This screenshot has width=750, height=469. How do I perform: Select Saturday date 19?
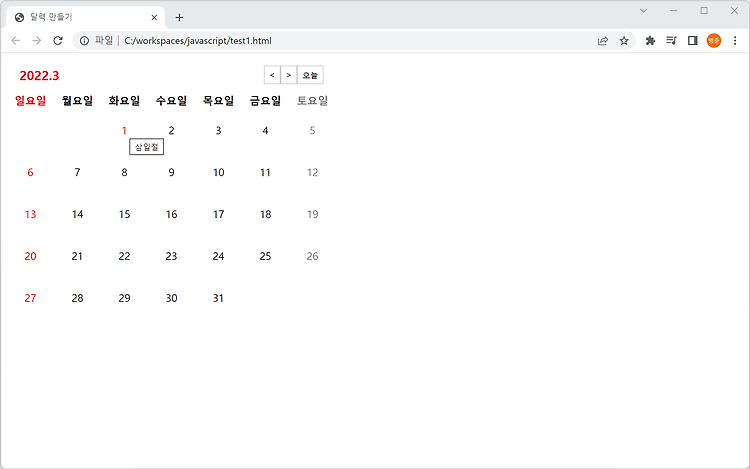pos(312,215)
